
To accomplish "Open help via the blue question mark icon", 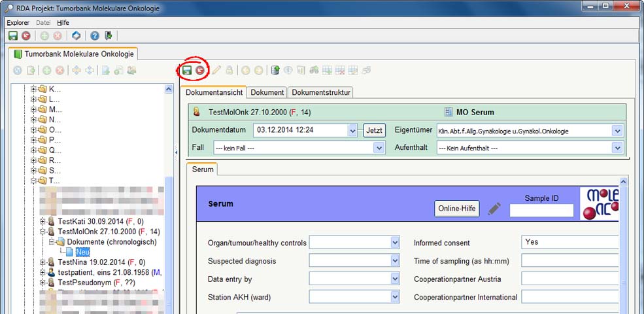I will point(95,36).
